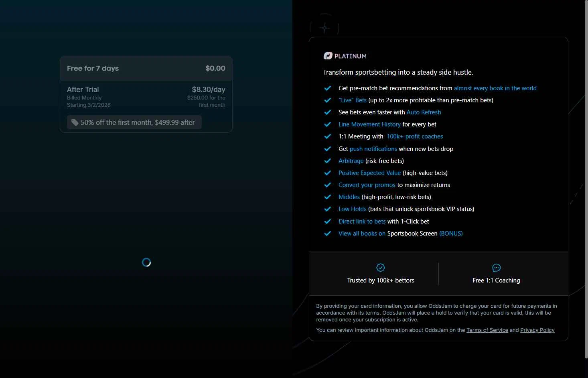Viewport: 588px width, 378px height.
Task: Click the card information disclaimer paragraph
Action: tap(436, 313)
